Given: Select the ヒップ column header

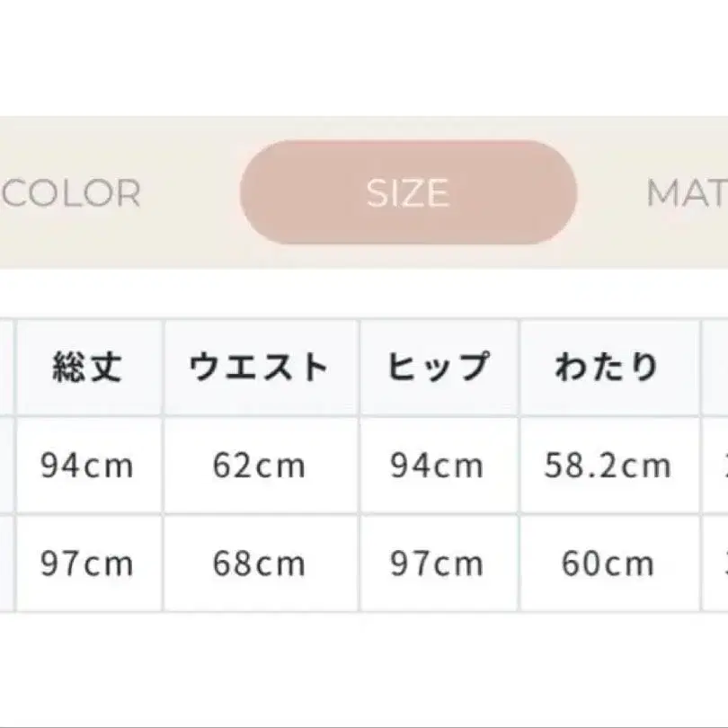Looking at the screenshot, I should click(x=438, y=367).
